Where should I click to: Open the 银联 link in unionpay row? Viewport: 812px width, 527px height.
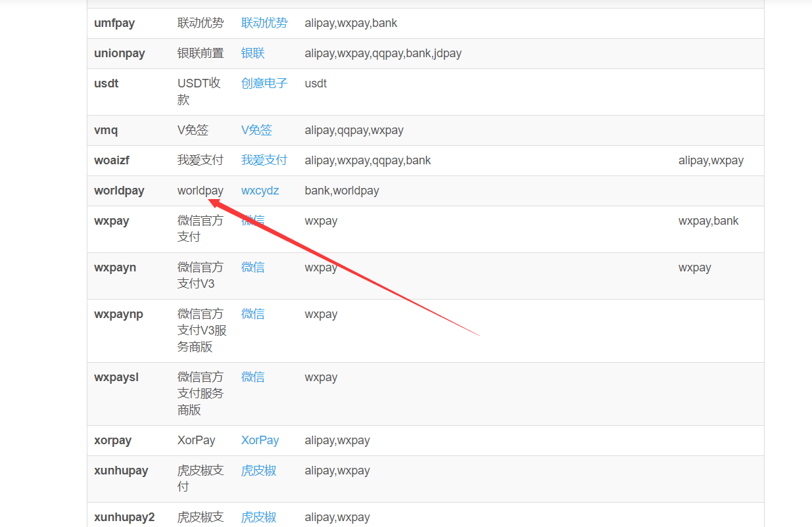pos(253,53)
